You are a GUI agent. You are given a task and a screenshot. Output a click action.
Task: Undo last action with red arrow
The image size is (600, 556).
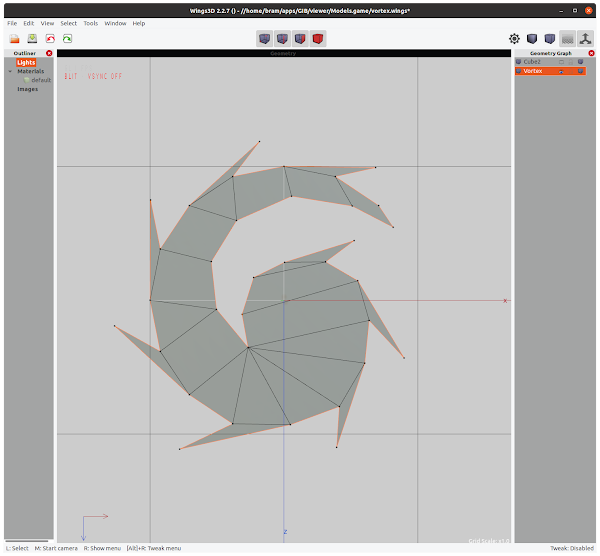[x=50, y=39]
